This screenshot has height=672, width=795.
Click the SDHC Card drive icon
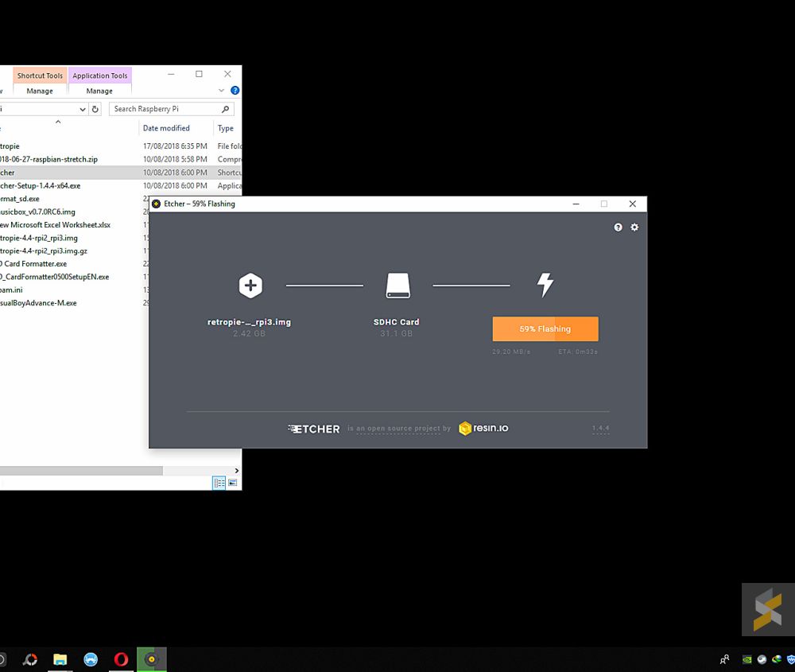397,286
